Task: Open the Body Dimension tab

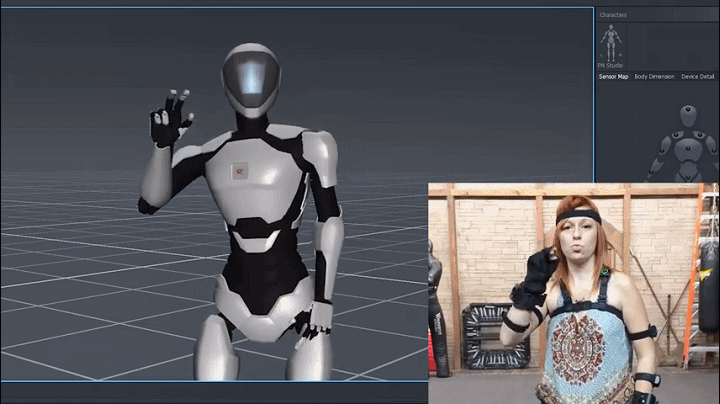Action: pyautogui.click(x=654, y=77)
